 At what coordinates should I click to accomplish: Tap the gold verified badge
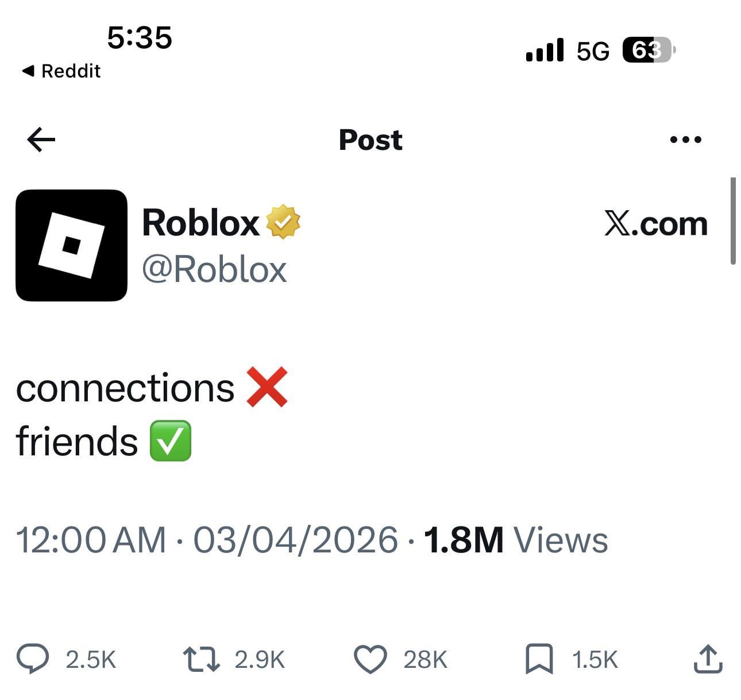(x=283, y=222)
